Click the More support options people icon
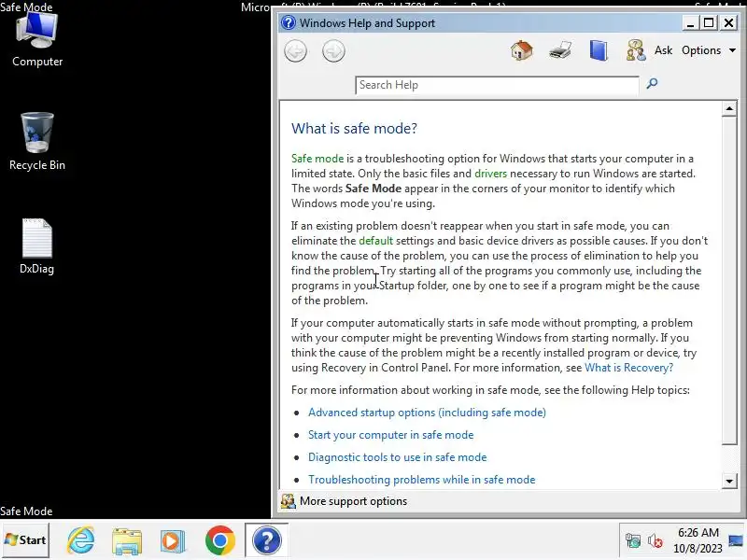The width and height of the screenshot is (747, 560). [289, 501]
